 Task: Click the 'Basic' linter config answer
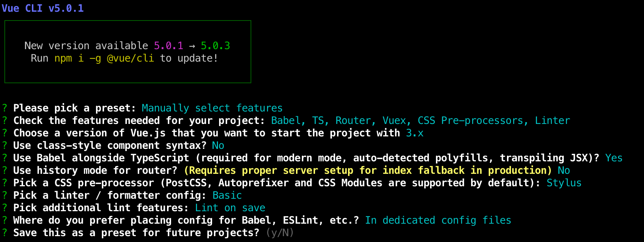[227, 195]
